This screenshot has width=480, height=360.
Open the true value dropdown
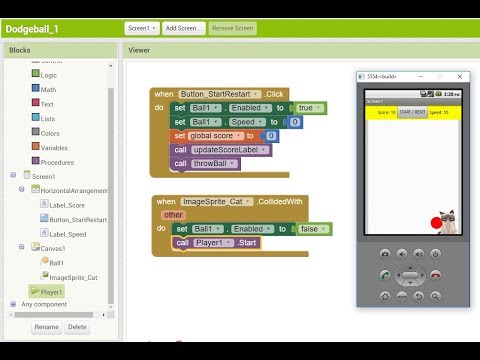coord(318,108)
